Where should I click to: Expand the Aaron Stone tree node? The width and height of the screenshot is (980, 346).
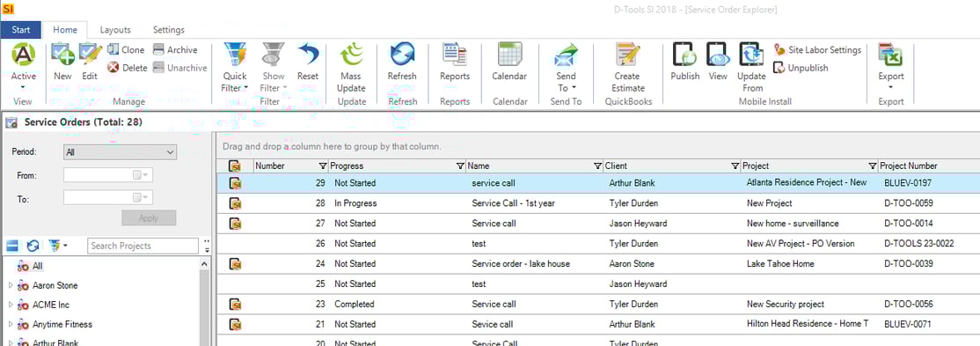(10, 285)
